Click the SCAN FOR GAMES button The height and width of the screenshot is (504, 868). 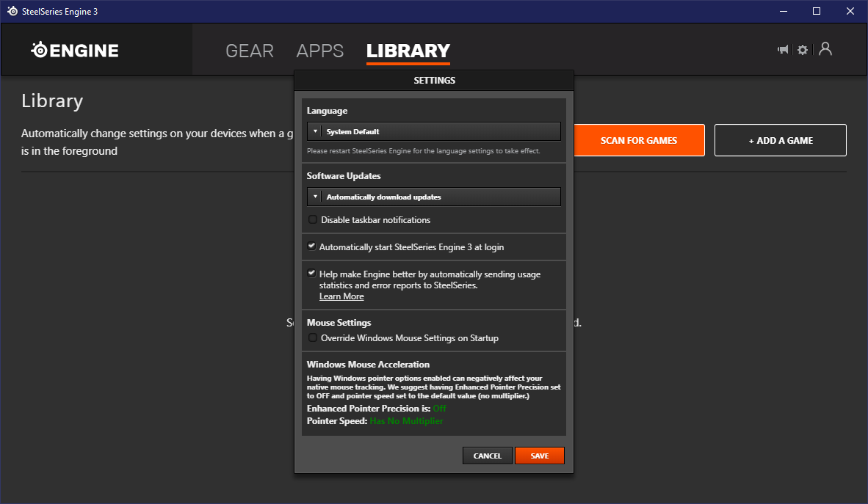tap(639, 141)
